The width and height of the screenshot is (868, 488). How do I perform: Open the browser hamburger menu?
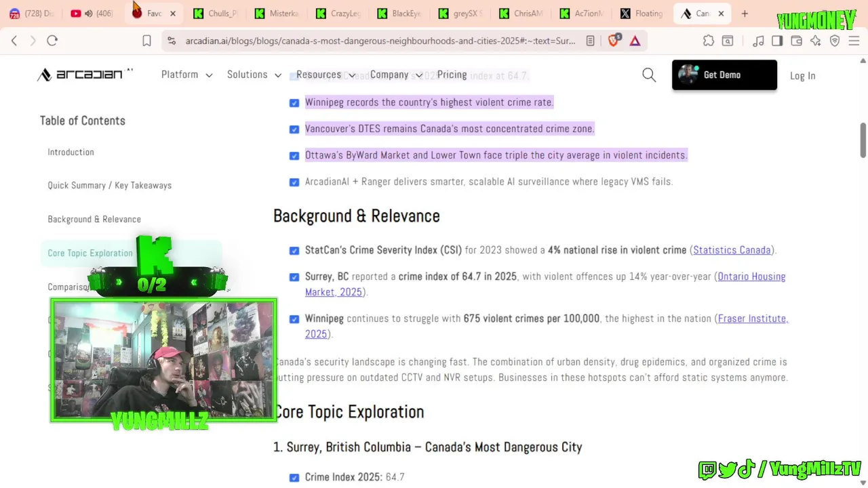point(854,41)
